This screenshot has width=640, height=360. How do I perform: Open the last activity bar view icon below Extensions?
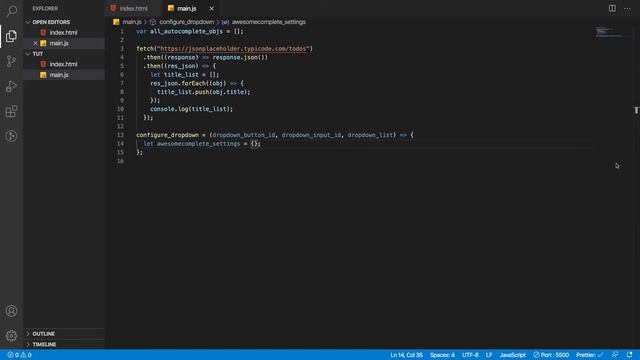click(x=11, y=136)
